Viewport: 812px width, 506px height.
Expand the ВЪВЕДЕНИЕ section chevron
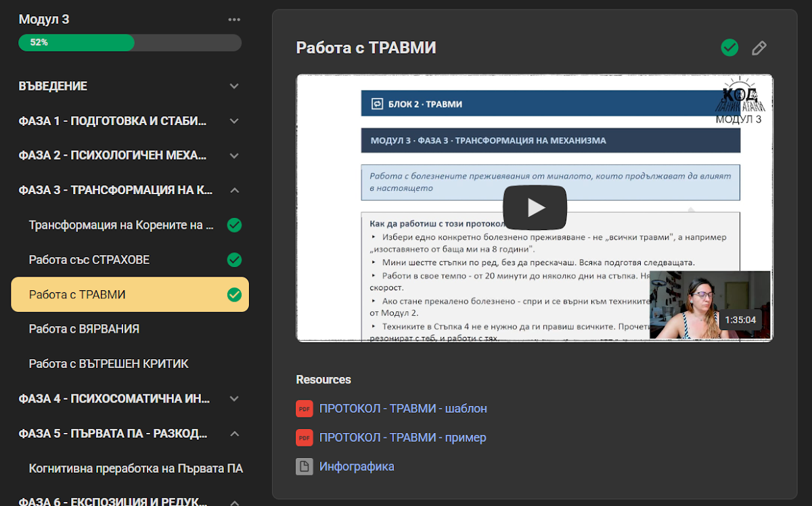(x=234, y=87)
